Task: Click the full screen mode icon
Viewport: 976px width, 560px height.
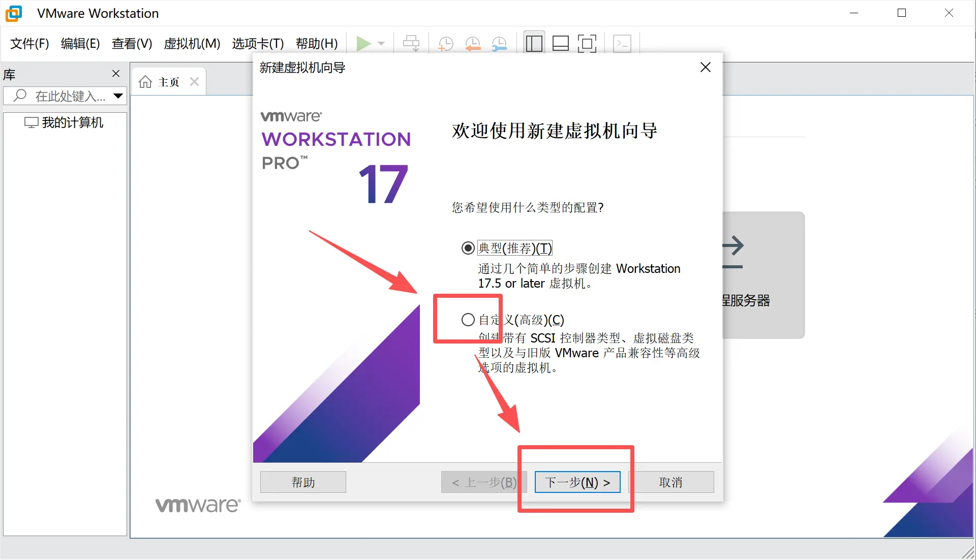Action: coord(587,44)
